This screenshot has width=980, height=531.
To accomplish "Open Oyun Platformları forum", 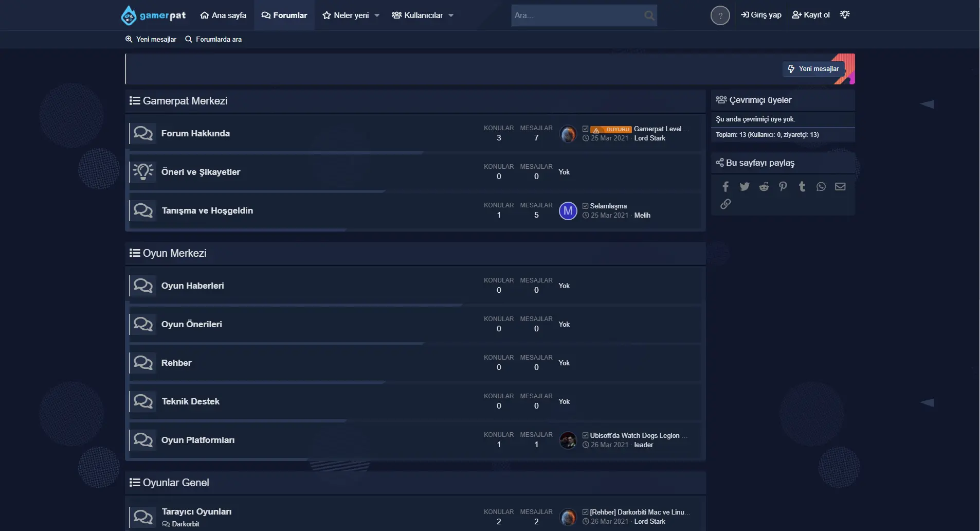I will 198,440.
